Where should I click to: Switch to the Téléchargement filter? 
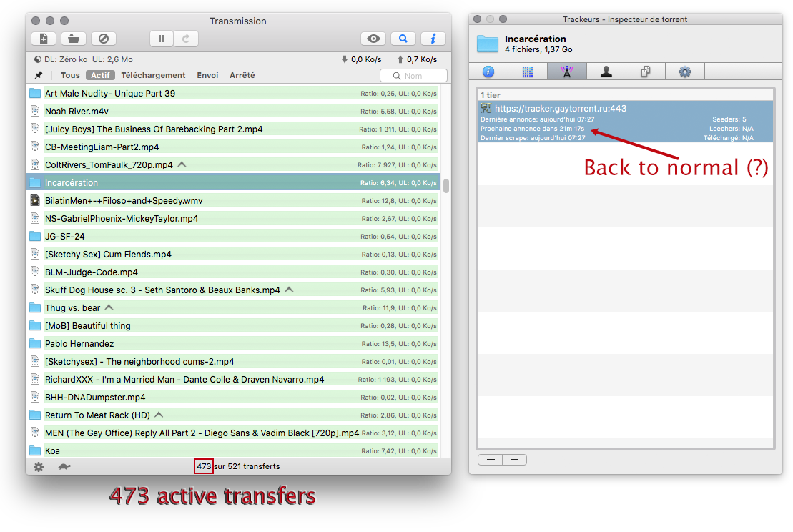pos(153,75)
